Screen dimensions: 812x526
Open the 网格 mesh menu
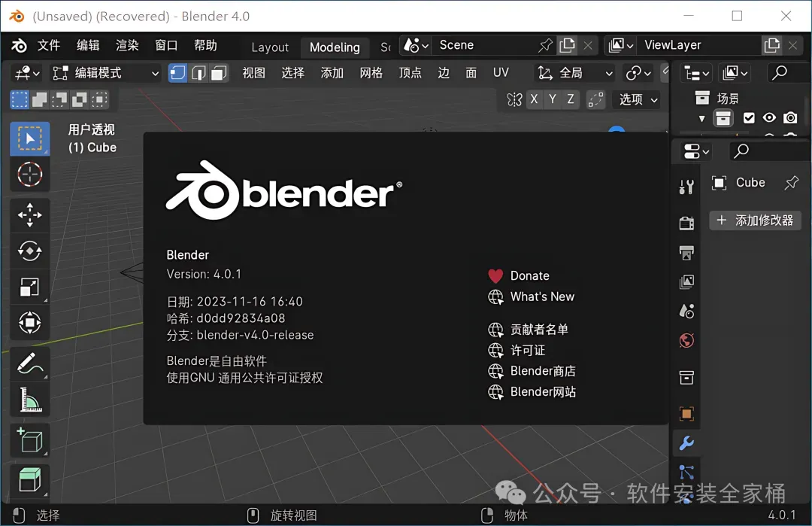click(371, 73)
